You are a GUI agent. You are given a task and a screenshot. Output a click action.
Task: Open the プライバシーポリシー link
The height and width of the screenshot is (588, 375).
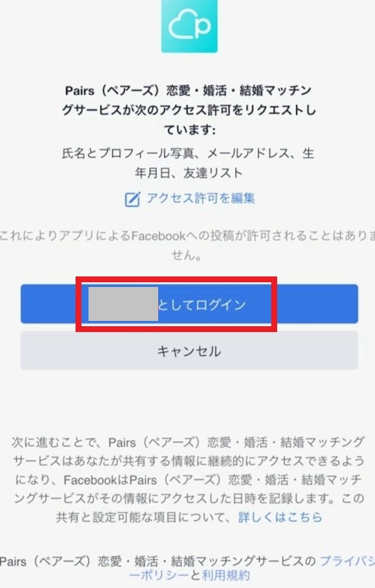coord(251,568)
